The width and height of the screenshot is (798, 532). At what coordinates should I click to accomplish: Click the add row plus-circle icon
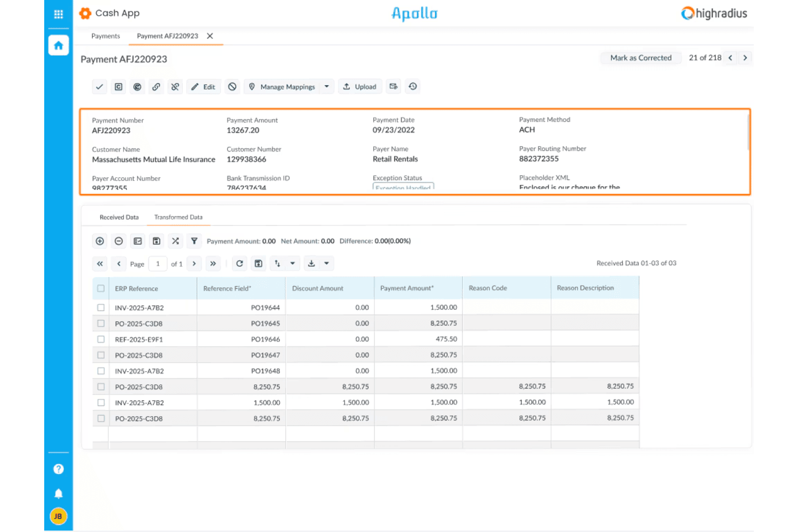[100, 241]
